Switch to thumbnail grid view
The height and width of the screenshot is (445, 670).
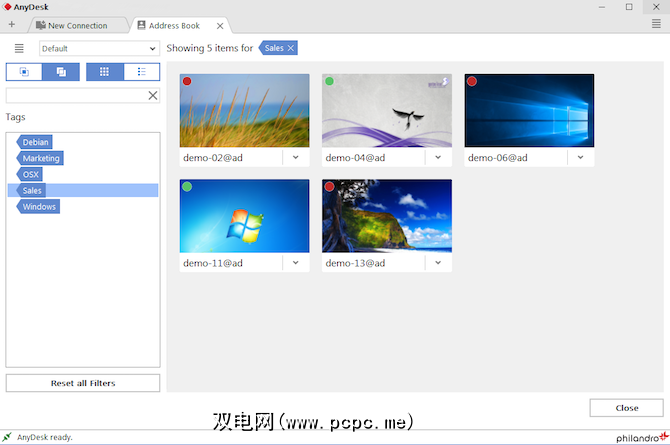[x=105, y=72]
